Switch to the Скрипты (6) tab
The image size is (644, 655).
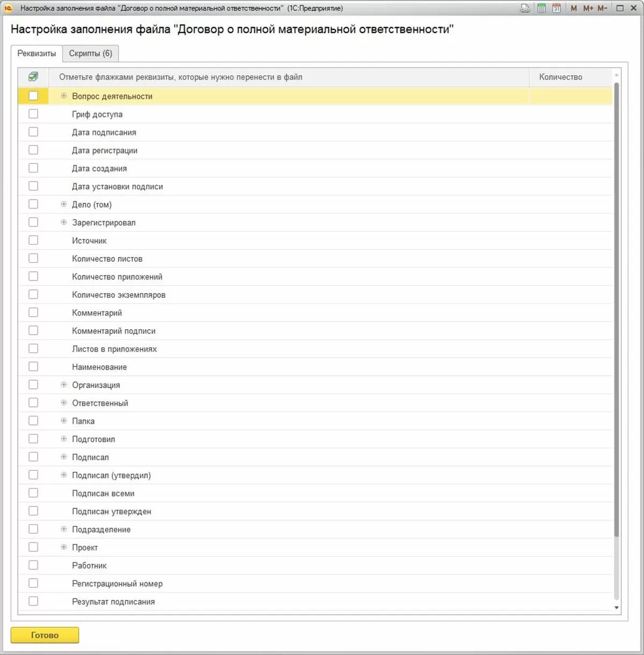click(x=91, y=53)
